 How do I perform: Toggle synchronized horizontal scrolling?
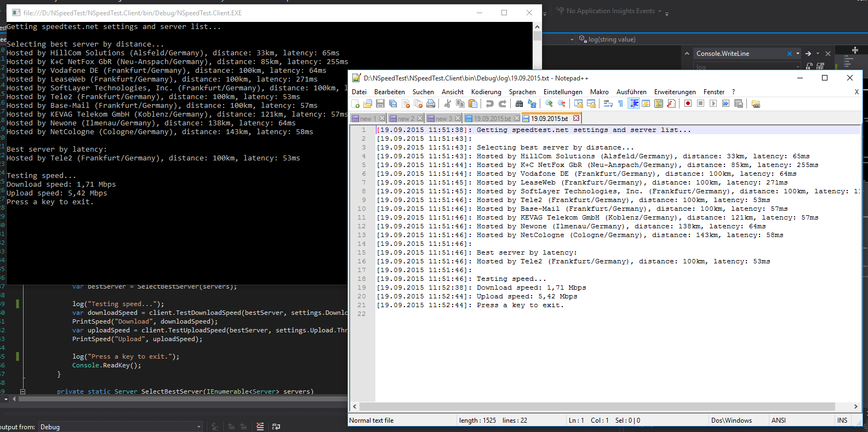591,103
